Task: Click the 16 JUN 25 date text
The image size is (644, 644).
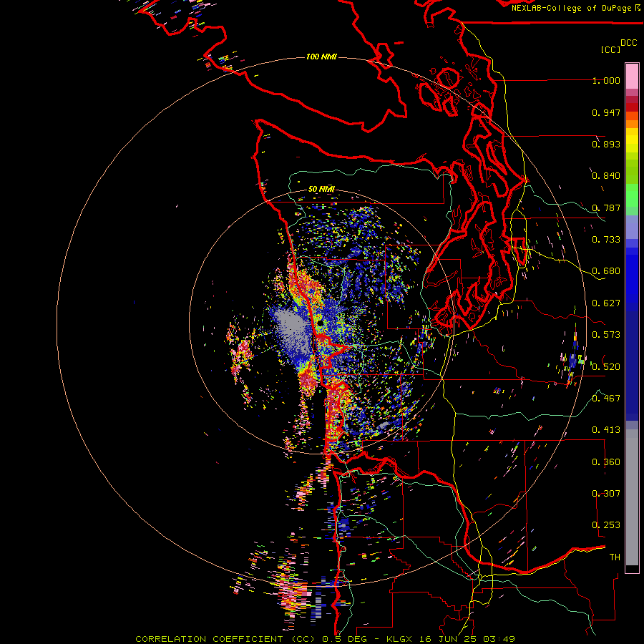Action: [447, 639]
